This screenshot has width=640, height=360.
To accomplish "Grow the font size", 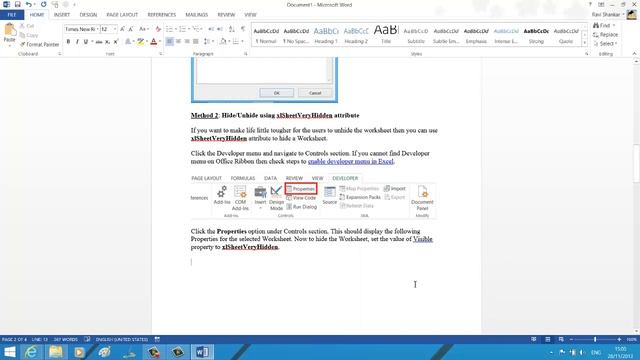I will [x=122, y=29].
